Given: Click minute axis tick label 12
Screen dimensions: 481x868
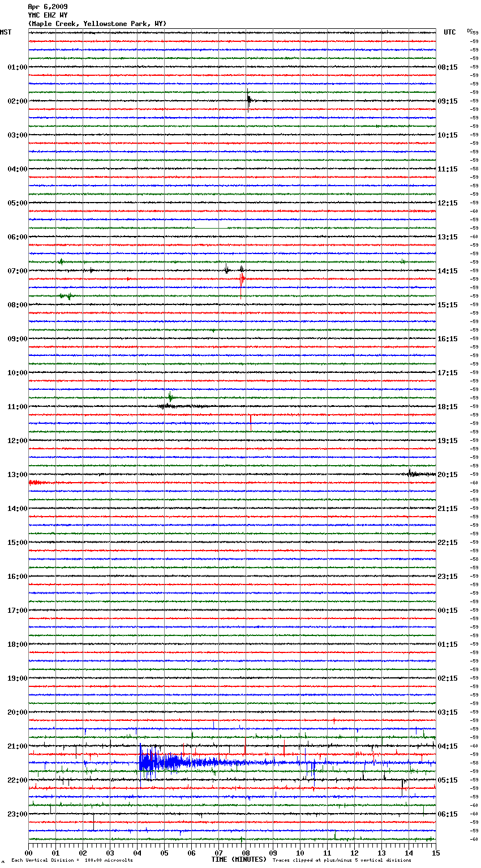Looking at the screenshot, I should click(354, 853).
